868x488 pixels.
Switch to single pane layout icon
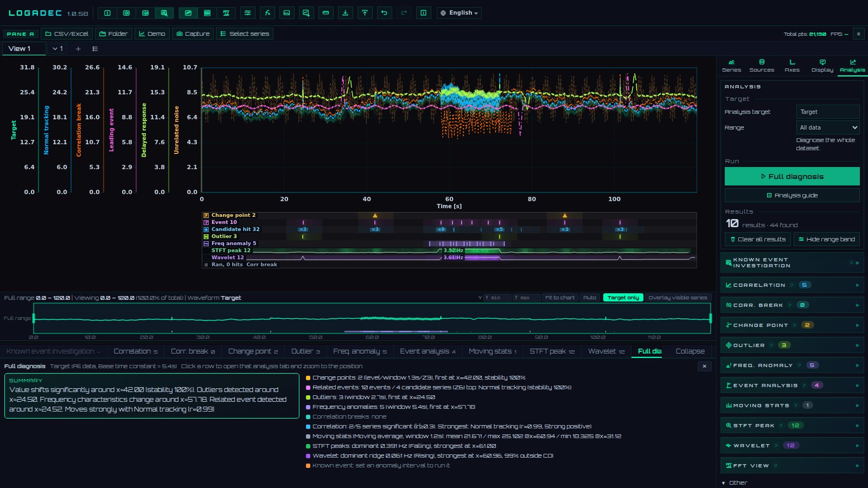point(107,13)
